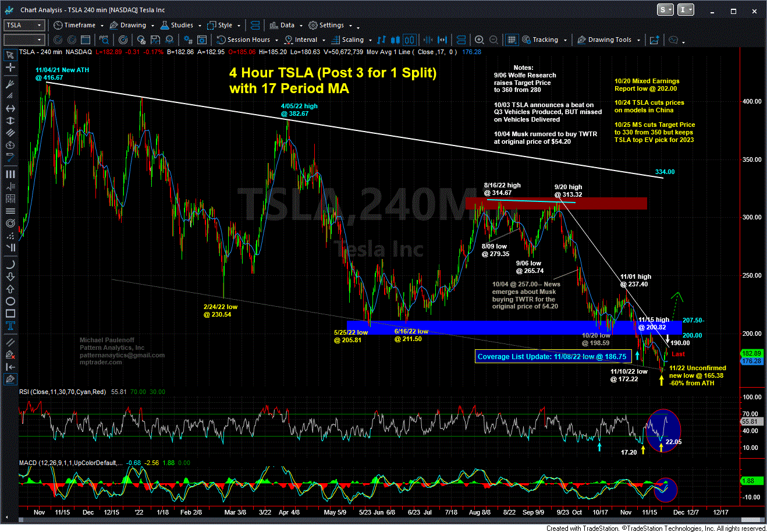Image resolution: width=767 pixels, height=532 pixels.
Task: Click the 334.00 trendline price label
Action: click(665, 172)
